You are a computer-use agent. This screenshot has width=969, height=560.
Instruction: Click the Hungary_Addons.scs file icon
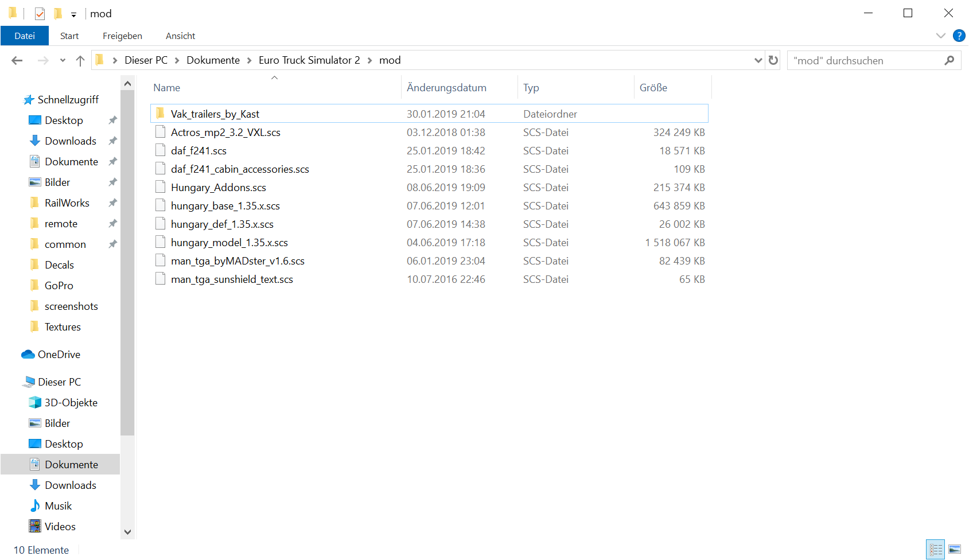click(161, 187)
